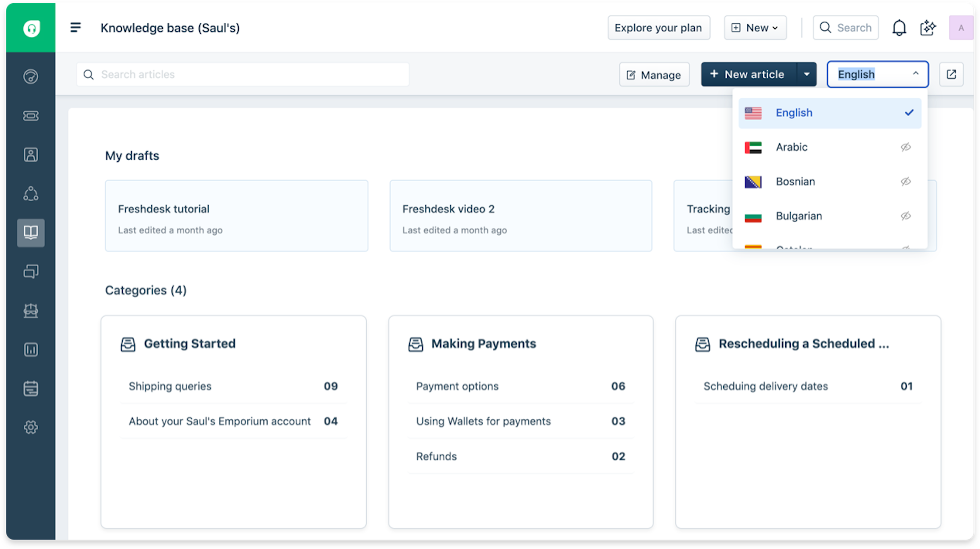Open notifications via the bell icon
The height and width of the screenshot is (549, 980).
[x=899, y=28]
